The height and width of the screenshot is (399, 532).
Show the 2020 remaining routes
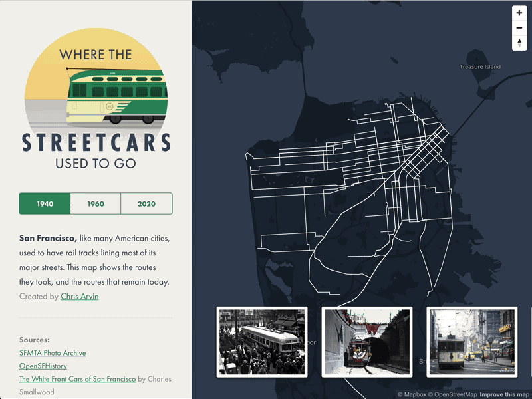146,203
